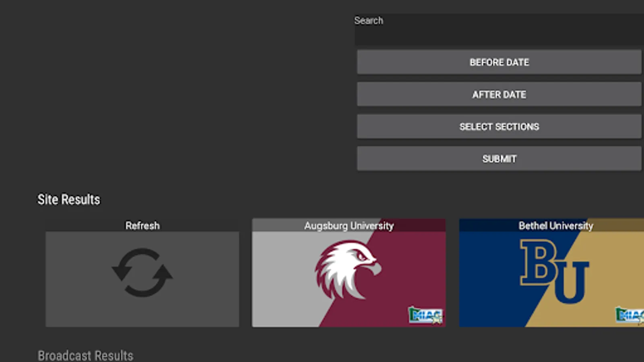Click the Site Results heading

coord(69,200)
